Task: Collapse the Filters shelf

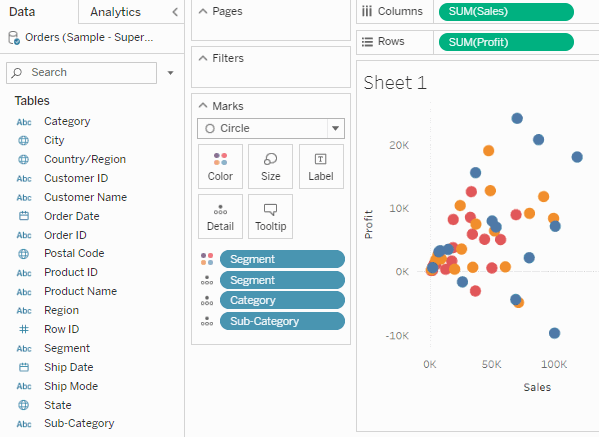Action: [203, 58]
